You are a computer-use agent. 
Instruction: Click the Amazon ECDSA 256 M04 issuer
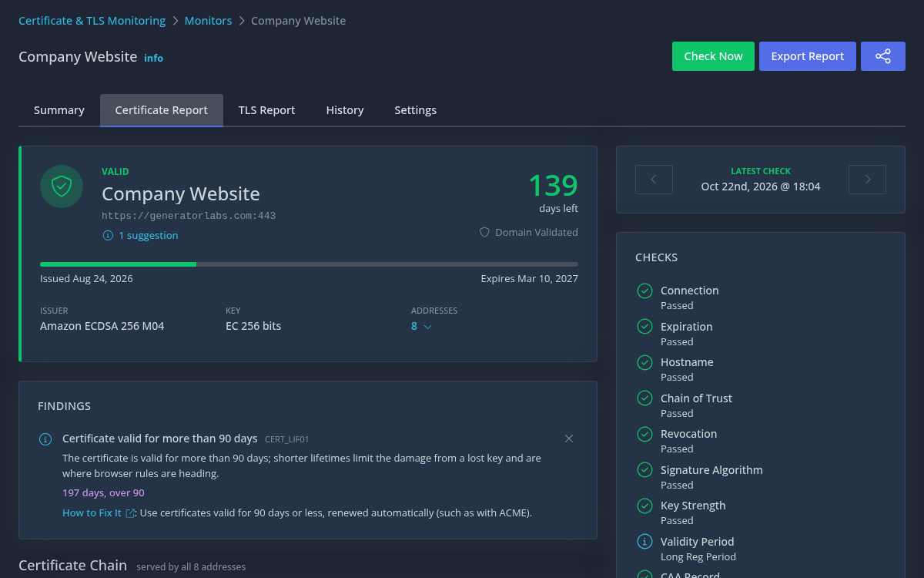click(102, 326)
